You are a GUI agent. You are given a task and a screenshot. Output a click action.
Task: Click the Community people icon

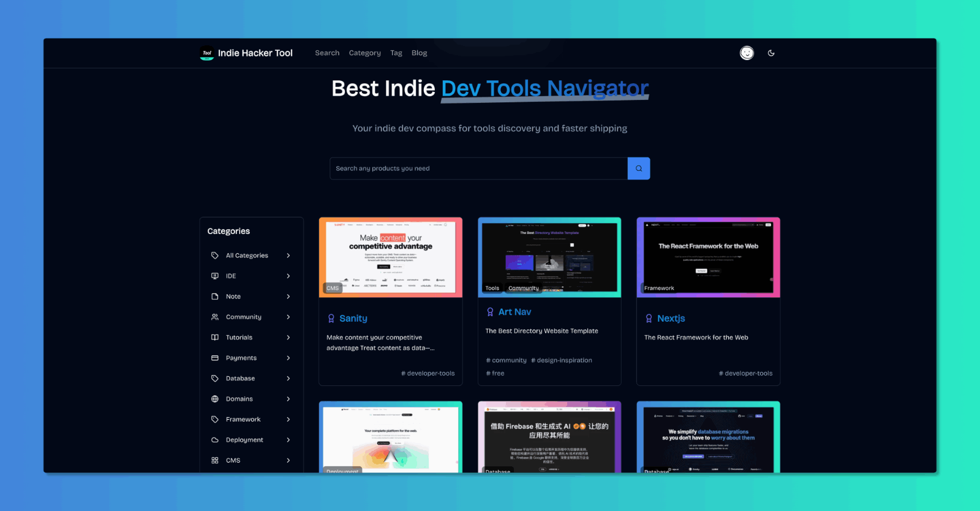click(215, 317)
